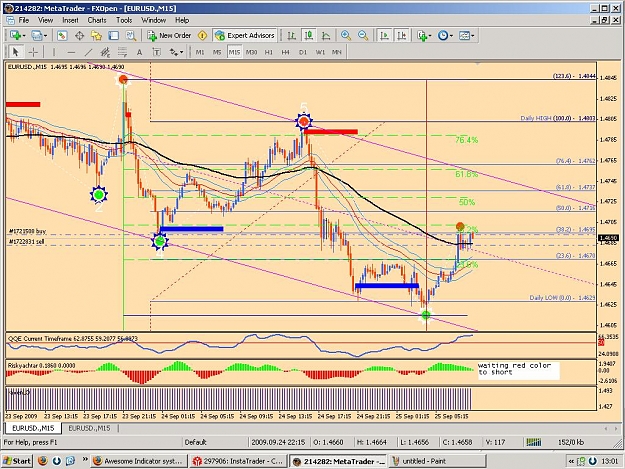Switch to MN timeframe
625x469 pixels.
(x=336, y=52)
